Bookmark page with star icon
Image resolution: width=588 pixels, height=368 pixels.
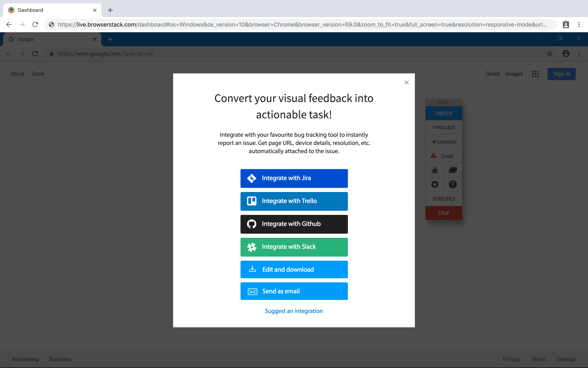tap(550, 54)
